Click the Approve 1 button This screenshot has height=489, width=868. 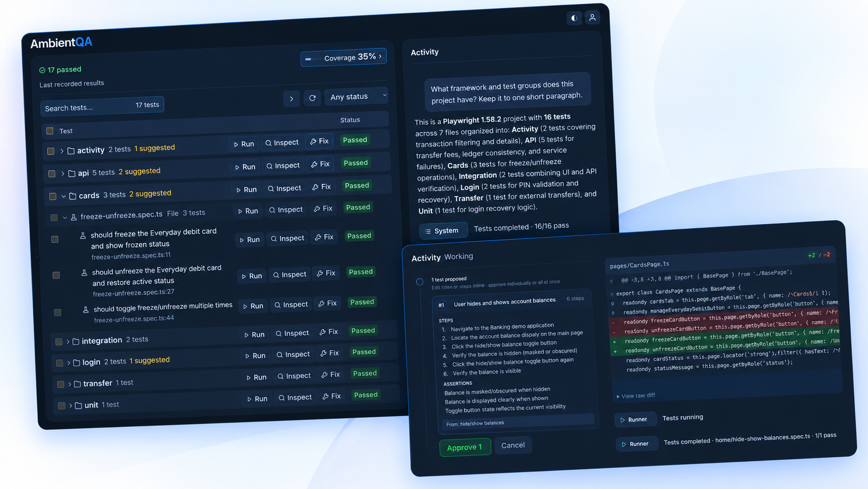pos(465,447)
